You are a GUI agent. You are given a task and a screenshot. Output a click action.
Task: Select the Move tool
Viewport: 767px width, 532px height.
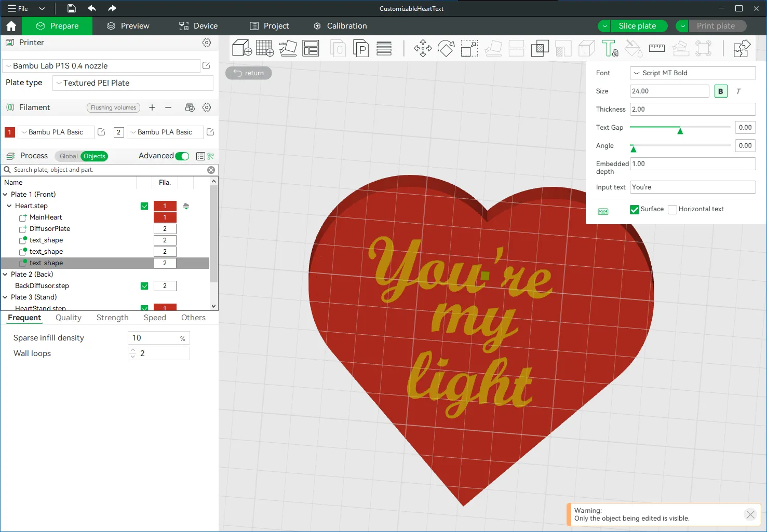point(423,48)
